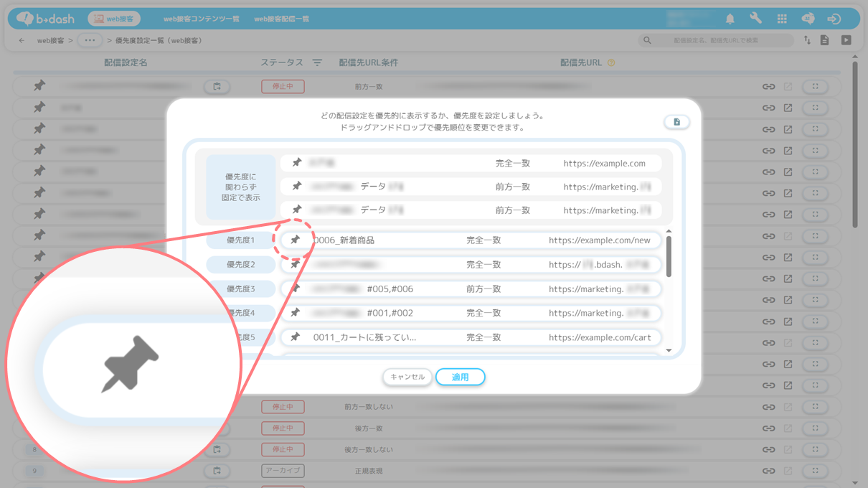Open the notifications bell
The height and width of the screenshot is (488, 868).
pos(730,19)
